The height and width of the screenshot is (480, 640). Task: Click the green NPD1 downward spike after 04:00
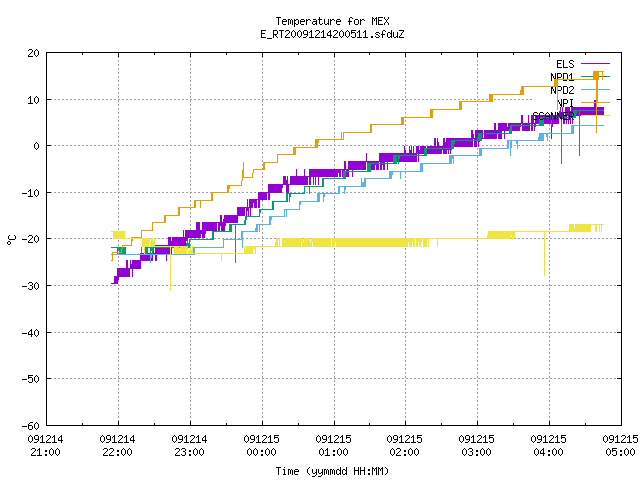562,141
